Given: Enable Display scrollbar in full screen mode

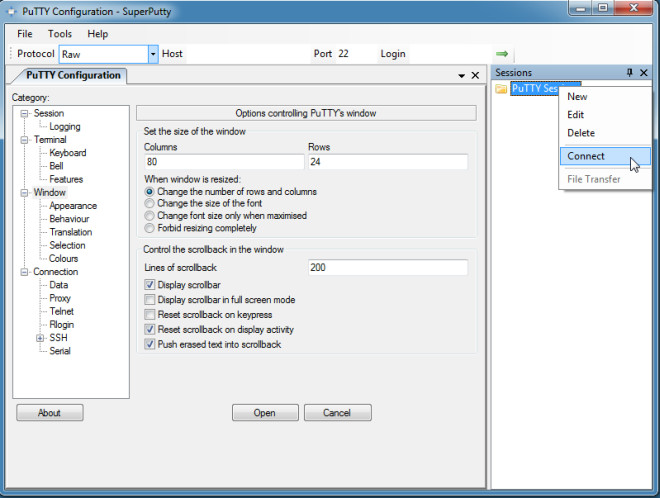Looking at the screenshot, I should (149, 300).
